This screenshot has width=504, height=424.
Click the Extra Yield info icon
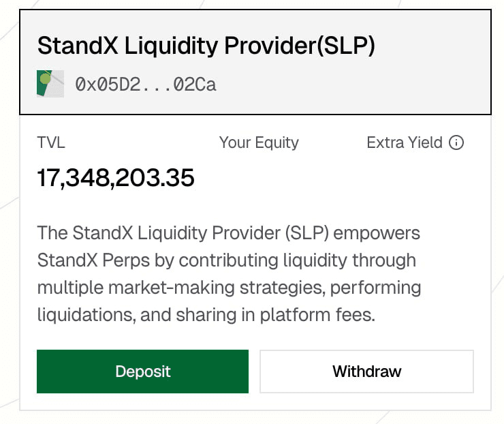pos(457,143)
